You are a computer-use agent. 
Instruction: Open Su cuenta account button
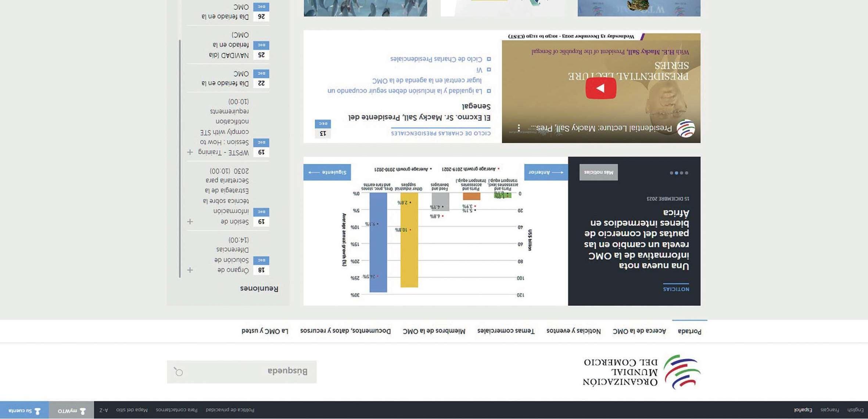(x=24, y=411)
